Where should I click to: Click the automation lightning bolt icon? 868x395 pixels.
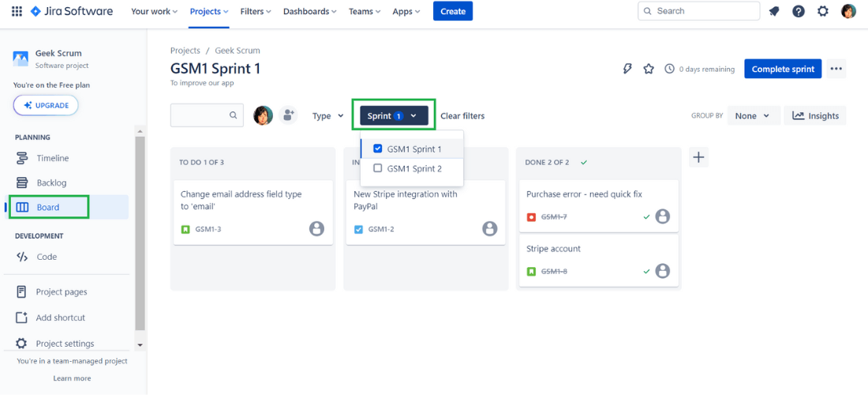pyautogui.click(x=627, y=69)
